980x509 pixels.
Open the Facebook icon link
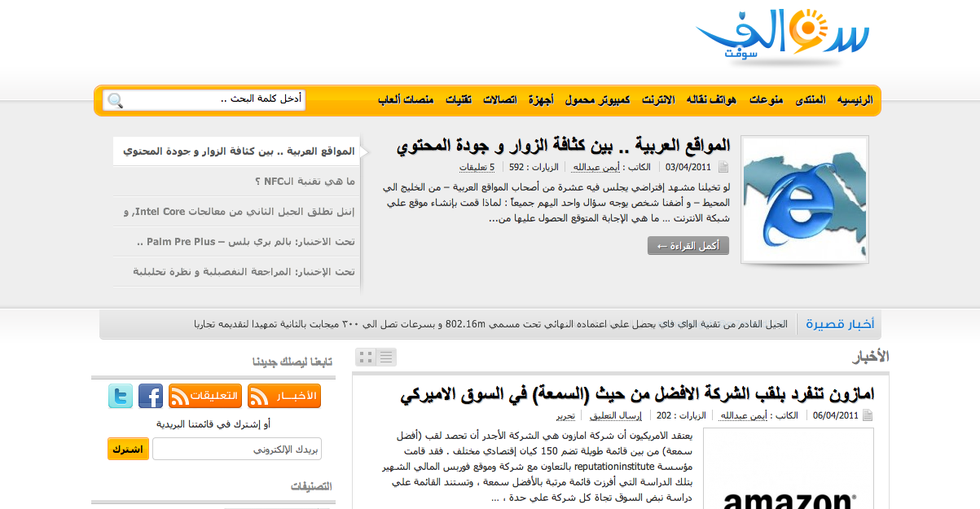tap(151, 397)
